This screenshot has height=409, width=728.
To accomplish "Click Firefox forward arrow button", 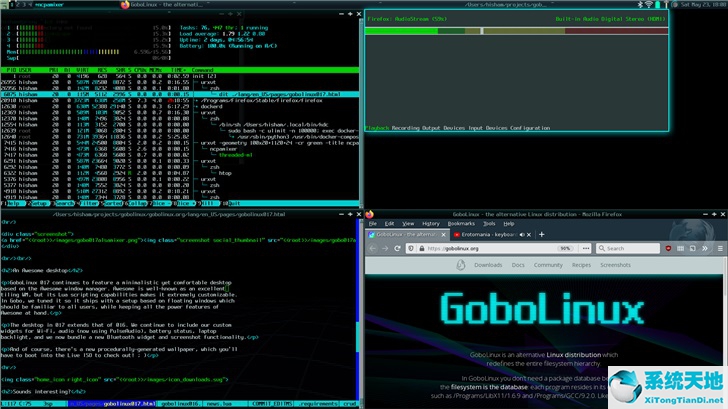I will (x=385, y=248).
